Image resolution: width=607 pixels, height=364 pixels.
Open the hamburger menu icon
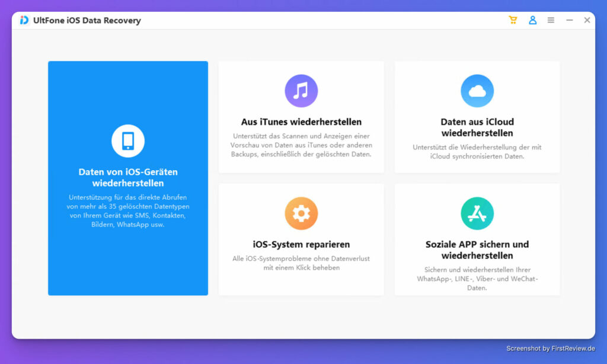[551, 20]
